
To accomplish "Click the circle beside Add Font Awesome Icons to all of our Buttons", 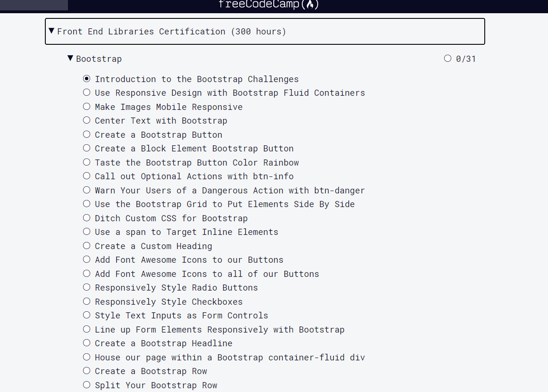I will [87, 273].
